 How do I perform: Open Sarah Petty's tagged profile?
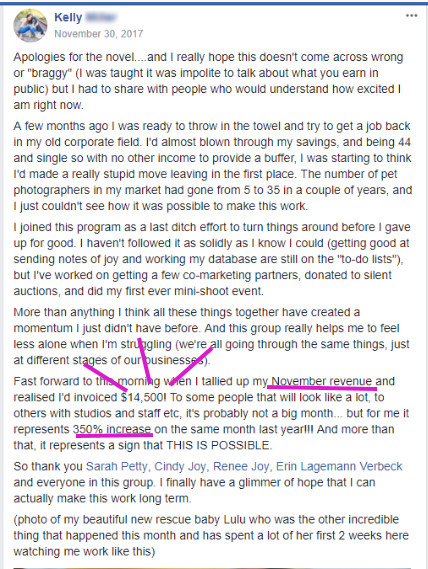(x=117, y=466)
